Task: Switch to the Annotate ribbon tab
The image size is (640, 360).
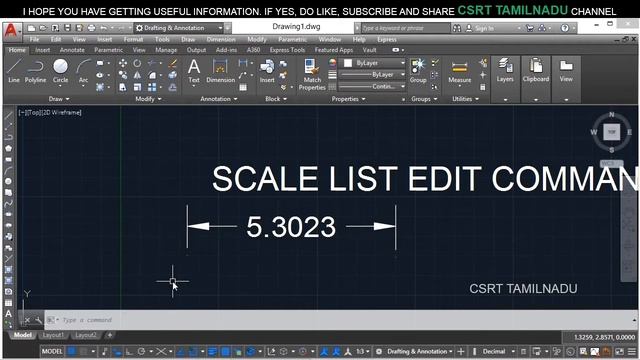Action: click(72, 50)
